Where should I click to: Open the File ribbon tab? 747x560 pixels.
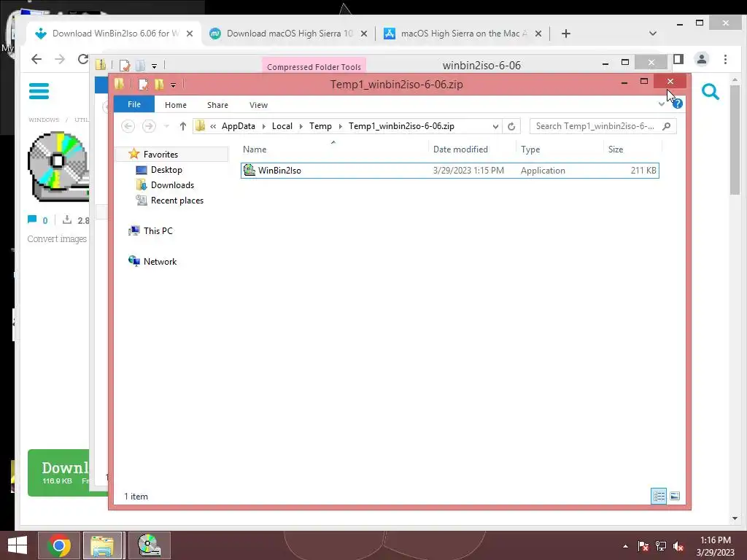point(134,104)
